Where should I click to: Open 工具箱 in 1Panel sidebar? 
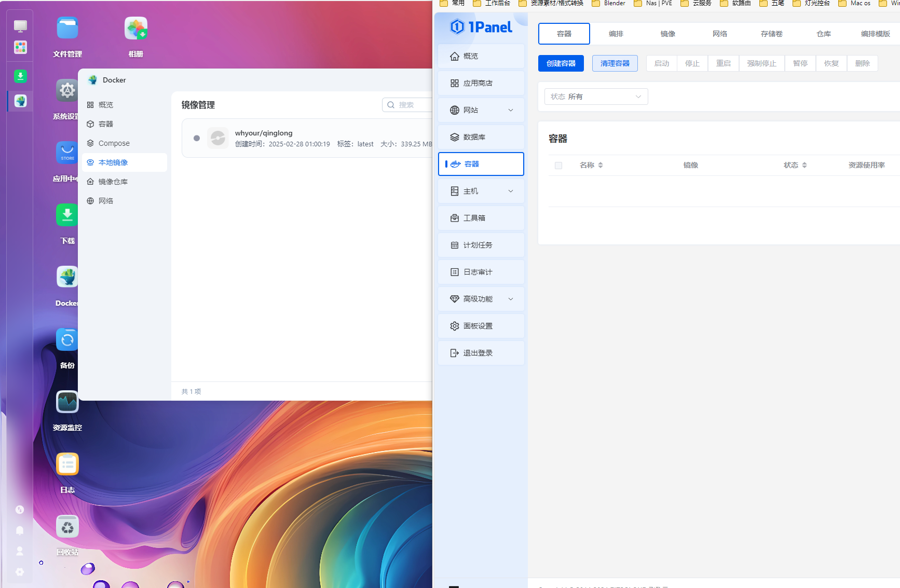pos(481,218)
